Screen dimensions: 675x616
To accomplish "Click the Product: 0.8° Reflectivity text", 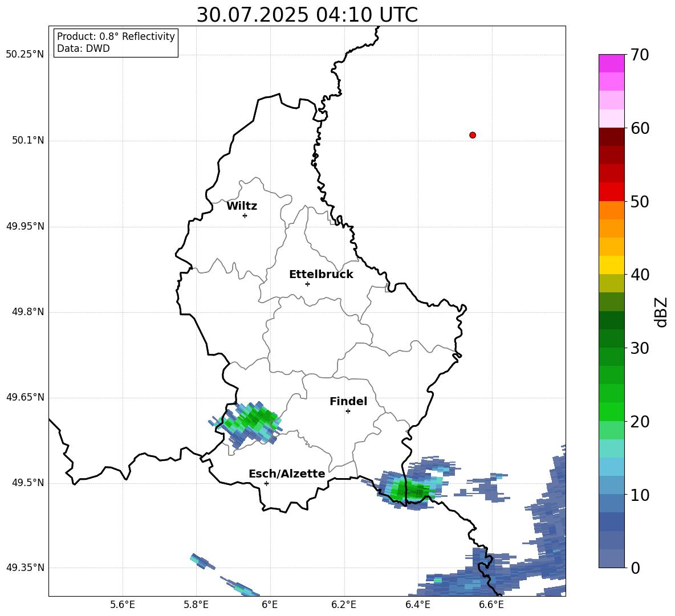I will tap(116, 36).
